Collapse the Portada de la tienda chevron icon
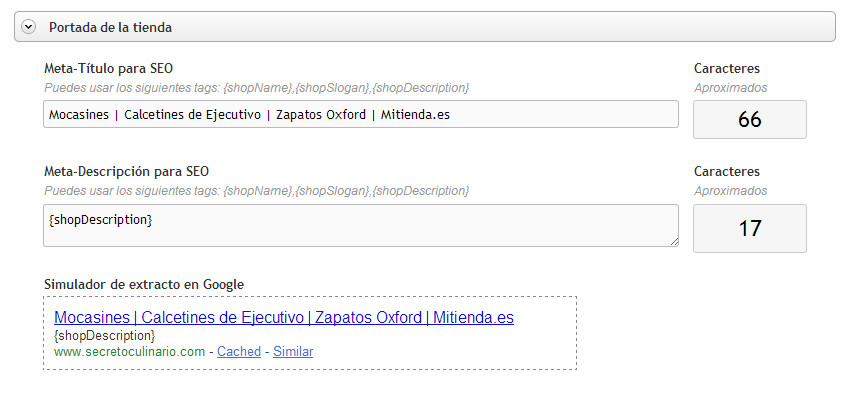Viewport: 850px width, 402px height. pos(29,27)
